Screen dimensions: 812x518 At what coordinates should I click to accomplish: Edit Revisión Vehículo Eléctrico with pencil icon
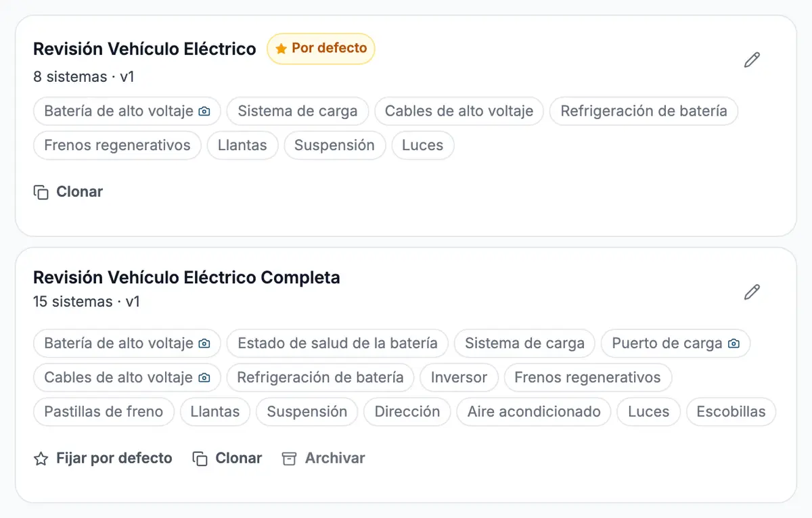tap(752, 60)
